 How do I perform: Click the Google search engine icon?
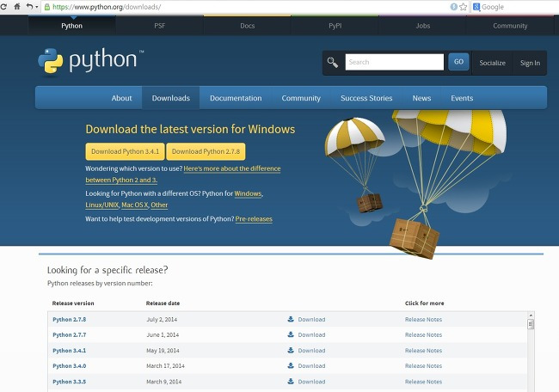point(476,7)
